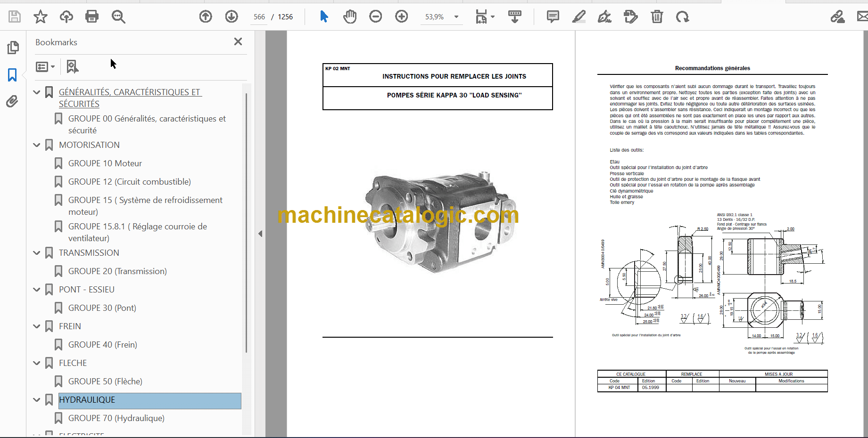This screenshot has height=438, width=868.
Task: Add star bookmark to file
Action: (x=41, y=17)
